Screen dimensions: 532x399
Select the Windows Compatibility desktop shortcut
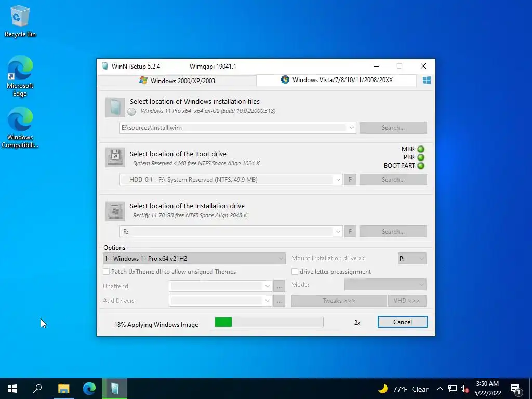[20, 128]
